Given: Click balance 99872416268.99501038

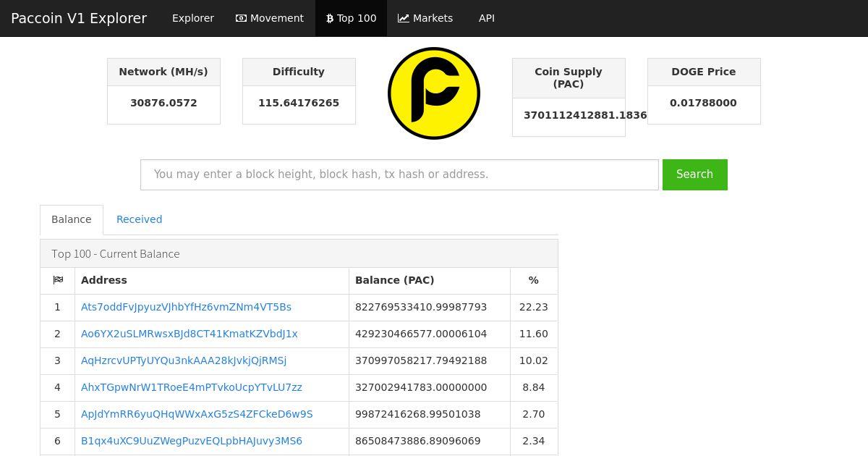Looking at the screenshot, I should [x=418, y=414].
